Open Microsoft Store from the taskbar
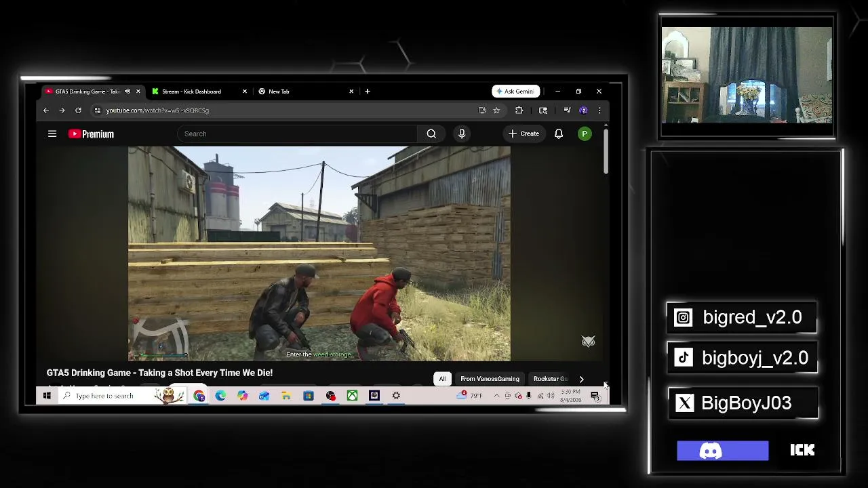Image resolution: width=868 pixels, height=488 pixels. click(308, 396)
